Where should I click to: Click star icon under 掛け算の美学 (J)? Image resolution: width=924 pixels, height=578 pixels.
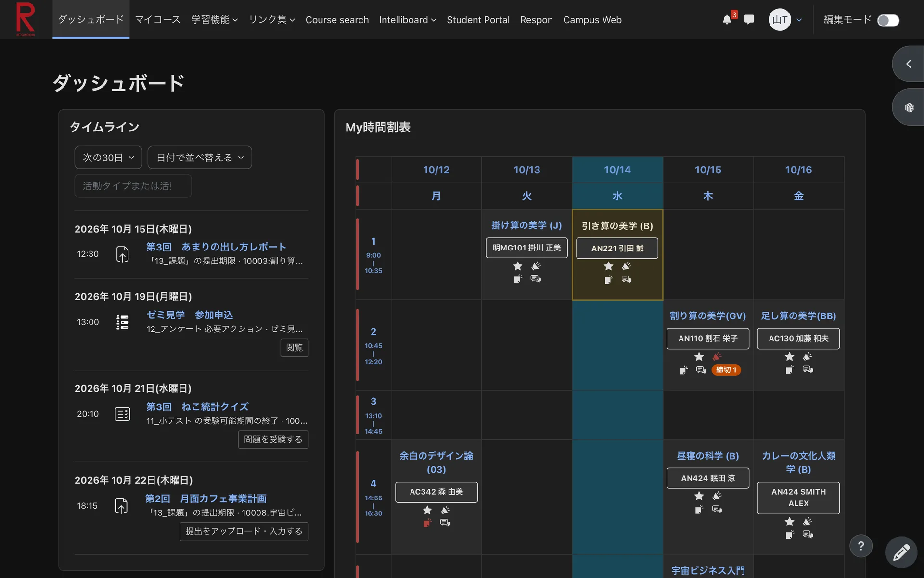518,266
